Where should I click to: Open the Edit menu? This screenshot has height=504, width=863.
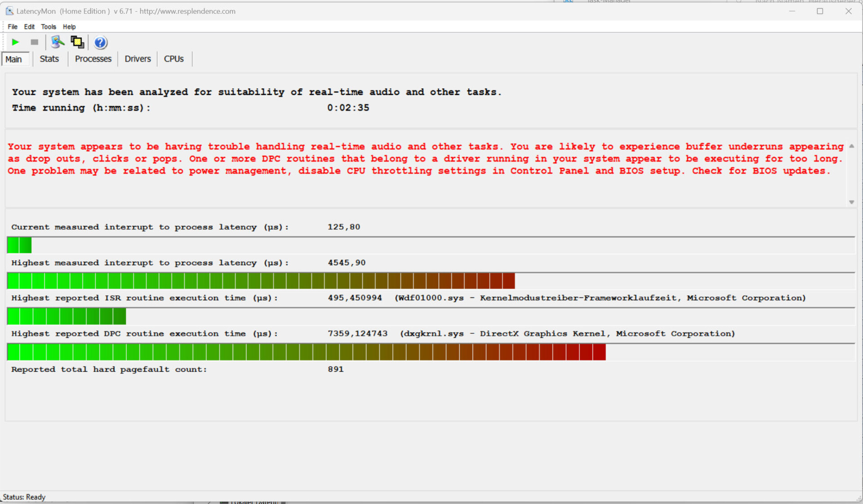tap(29, 27)
